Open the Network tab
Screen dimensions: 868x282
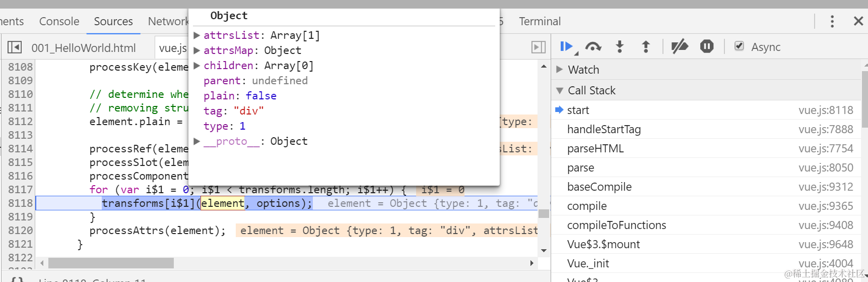(168, 21)
